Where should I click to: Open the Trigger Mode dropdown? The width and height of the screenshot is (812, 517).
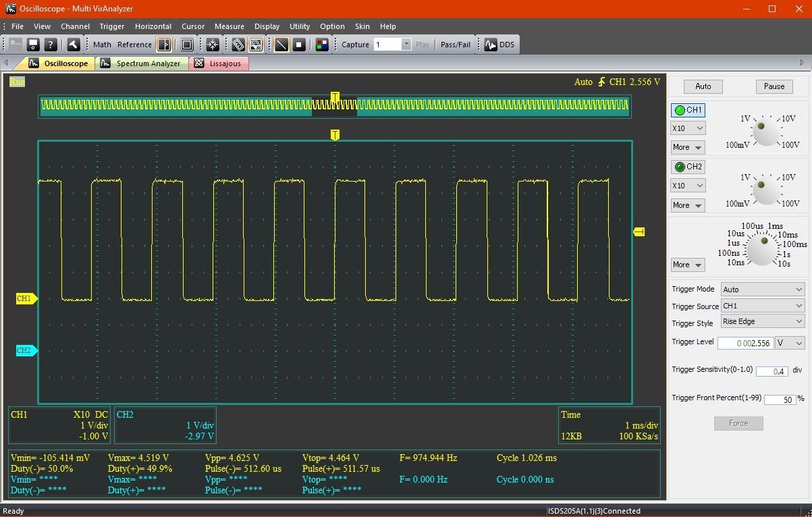(x=763, y=290)
